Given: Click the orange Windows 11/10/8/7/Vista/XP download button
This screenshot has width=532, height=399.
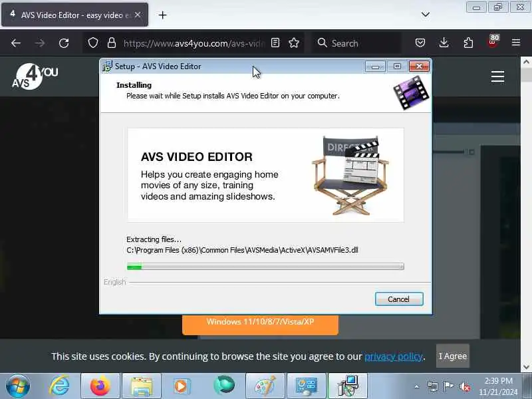Looking at the screenshot, I should (x=260, y=325).
